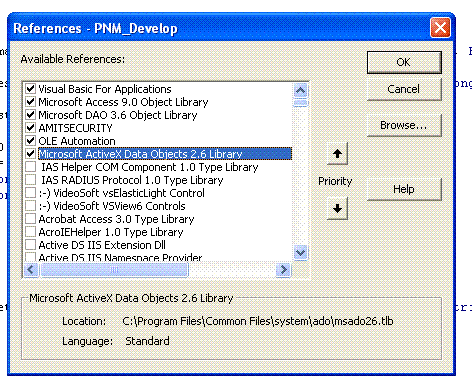
Task: Uncheck Microsoft Access 9.0 Object Library
Action: click(x=31, y=102)
